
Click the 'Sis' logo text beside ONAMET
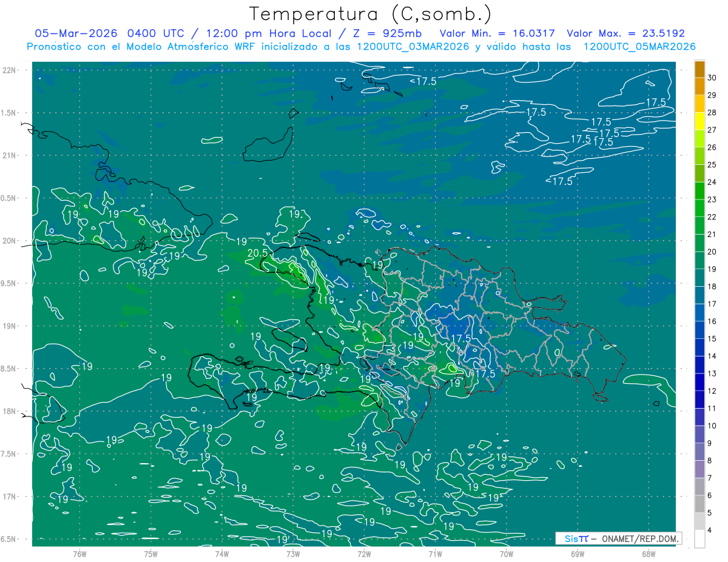(x=572, y=538)
